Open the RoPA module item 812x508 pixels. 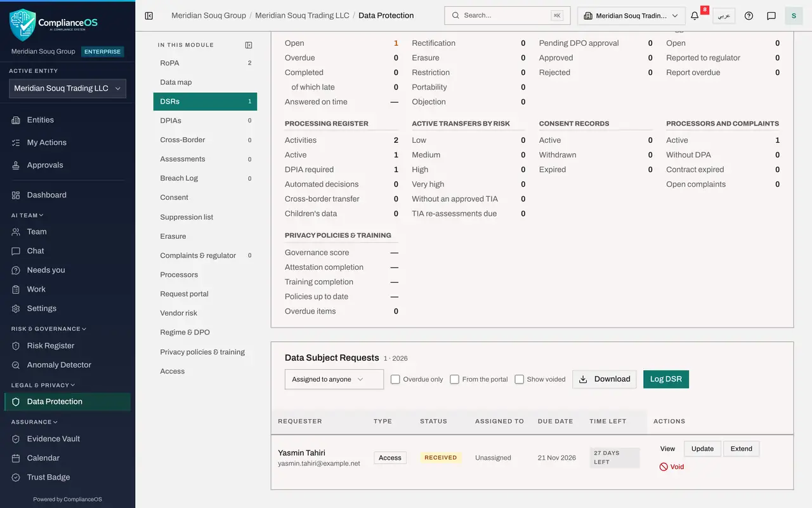[x=205, y=63]
